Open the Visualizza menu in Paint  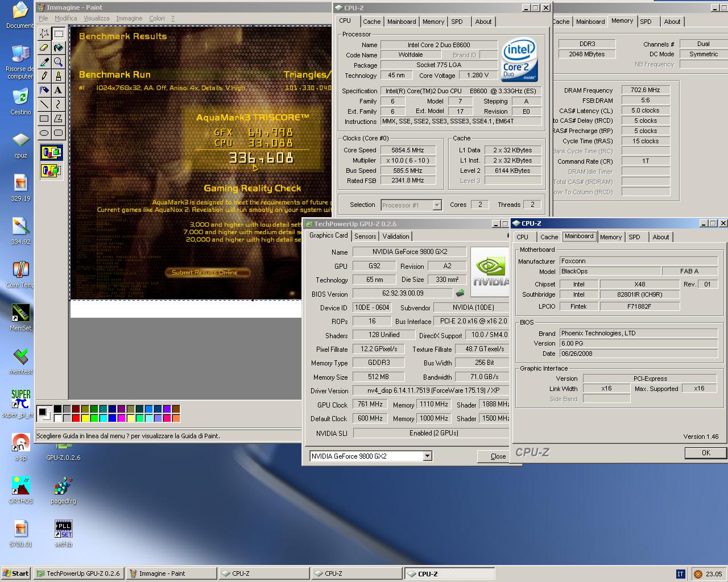[97, 18]
